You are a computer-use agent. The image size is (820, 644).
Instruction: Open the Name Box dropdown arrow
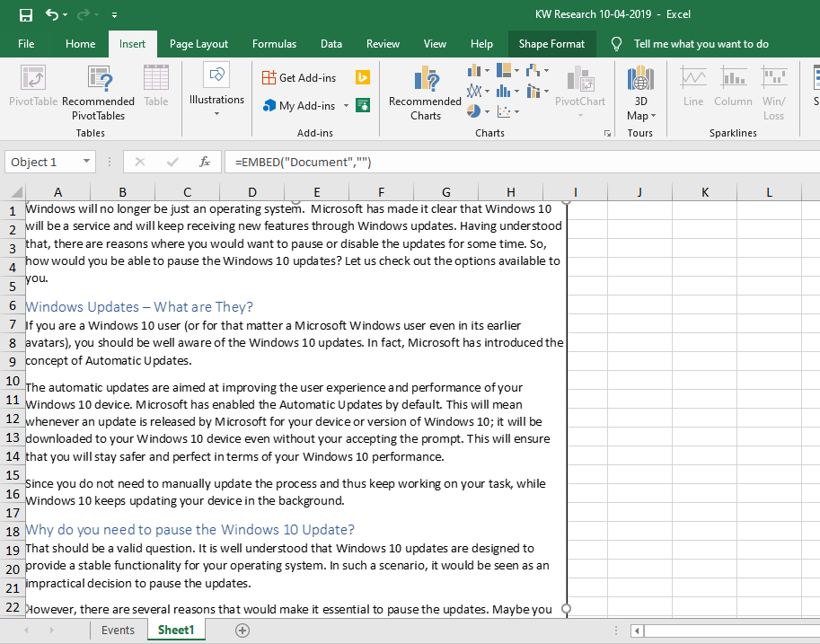86,162
